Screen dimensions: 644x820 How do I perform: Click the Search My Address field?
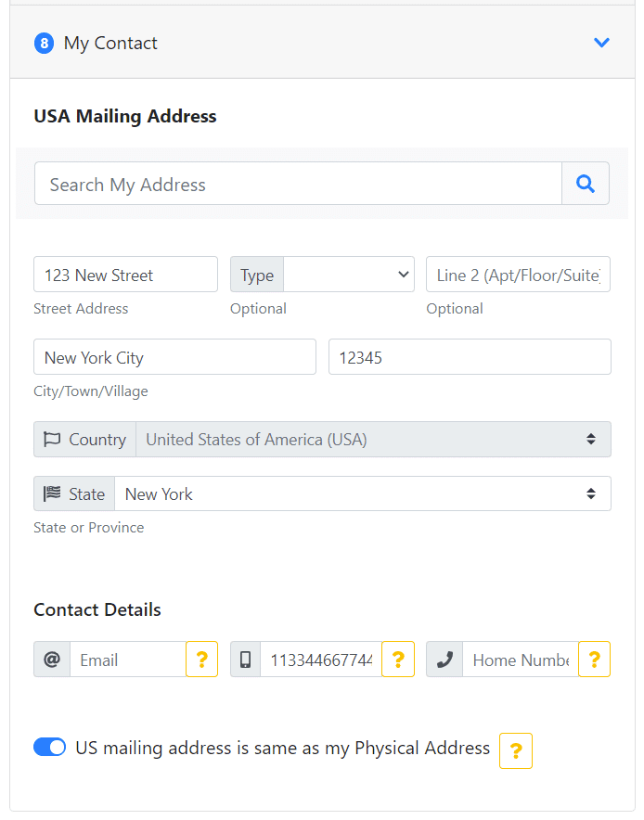coord(297,183)
